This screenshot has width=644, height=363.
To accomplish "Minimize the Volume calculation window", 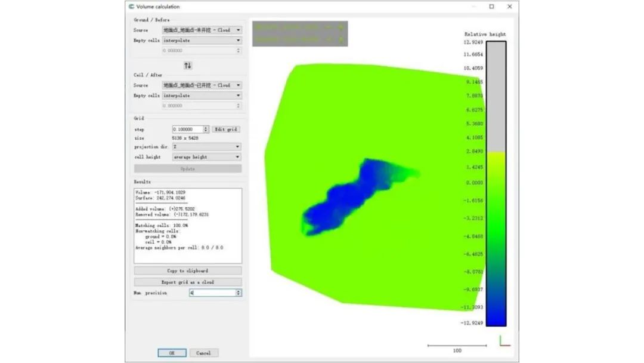I will click(473, 7).
